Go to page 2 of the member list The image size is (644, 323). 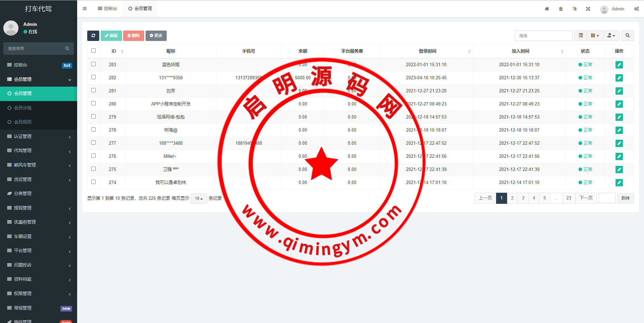pyautogui.click(x=512, y=198)
